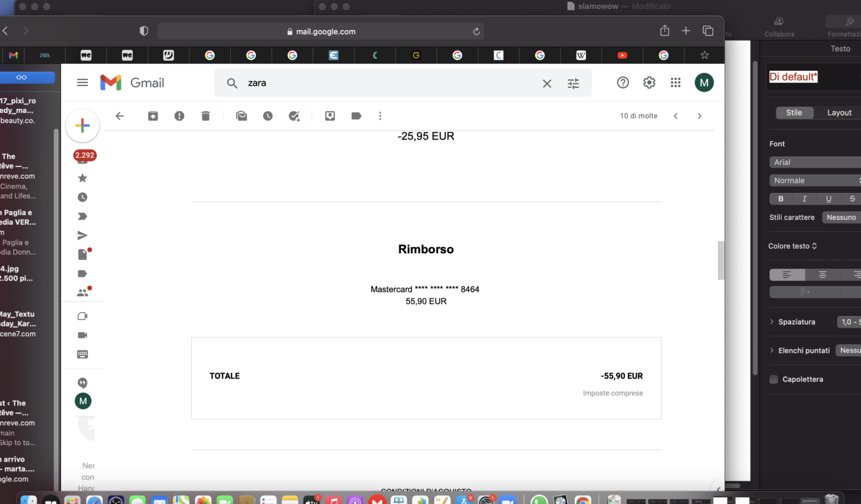The image size is (861, 504).
Task: Toggle Underline in Pages format panel
Action: [828, 199]
